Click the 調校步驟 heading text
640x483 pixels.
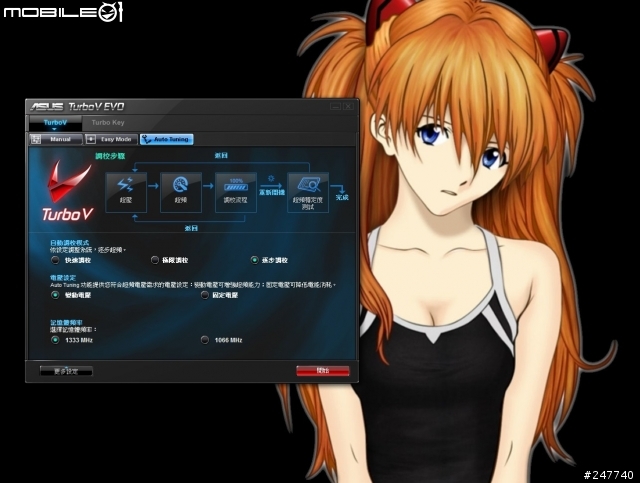tap(110, 156)
